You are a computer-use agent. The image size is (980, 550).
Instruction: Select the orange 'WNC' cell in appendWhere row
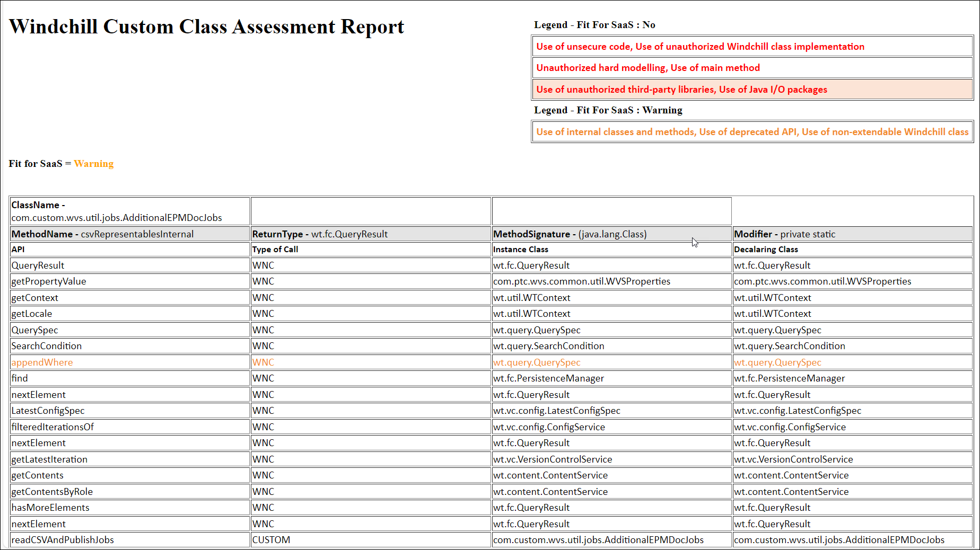[371, 362]
